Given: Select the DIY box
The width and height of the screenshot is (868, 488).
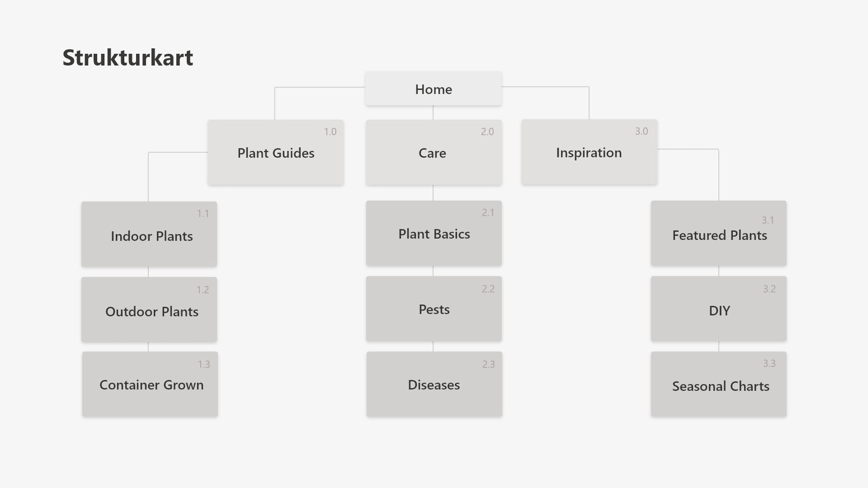Looking at the screenshot, I should point(718,309).
